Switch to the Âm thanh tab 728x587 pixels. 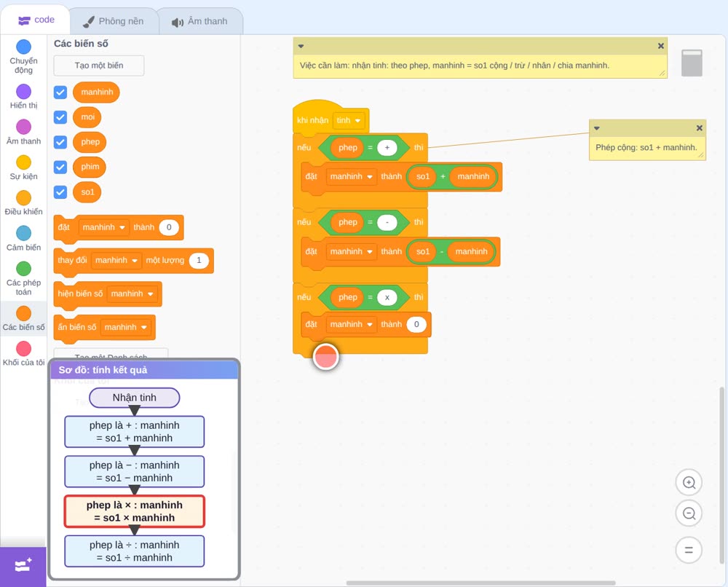[x=200, y=21]
